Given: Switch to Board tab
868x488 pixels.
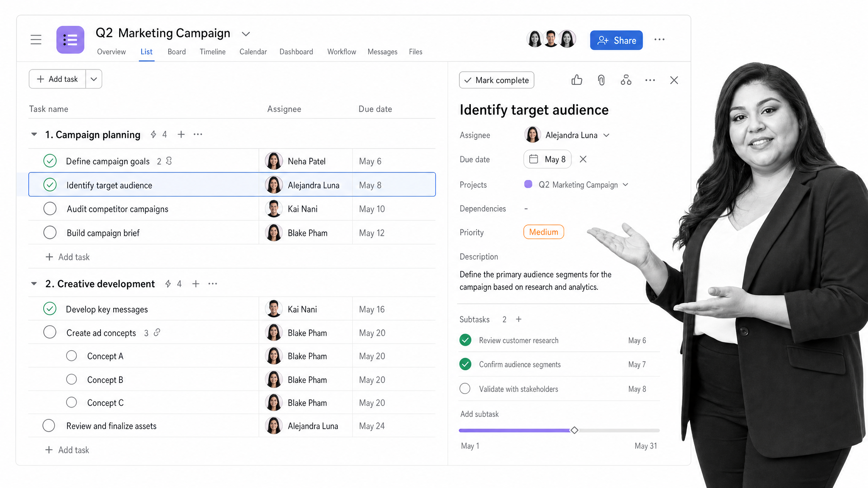Looking at the screenshot, I should [177, 52].
